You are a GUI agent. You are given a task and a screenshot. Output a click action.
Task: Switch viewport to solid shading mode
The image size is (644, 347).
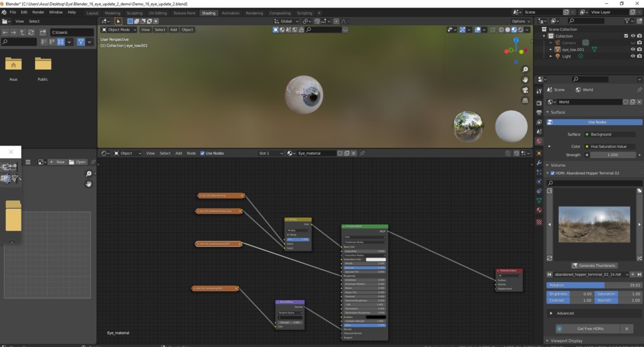[x=508, y=30]
